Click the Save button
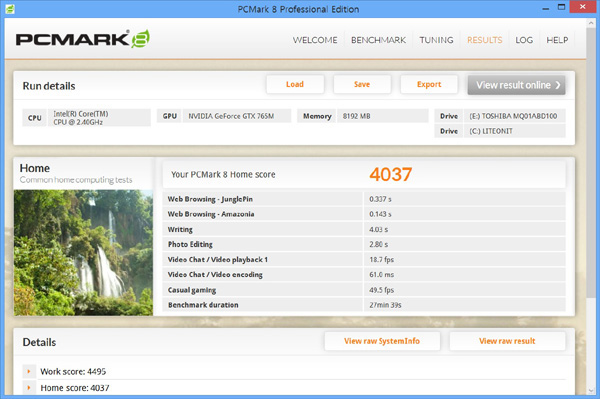 [x=362, y=84]
